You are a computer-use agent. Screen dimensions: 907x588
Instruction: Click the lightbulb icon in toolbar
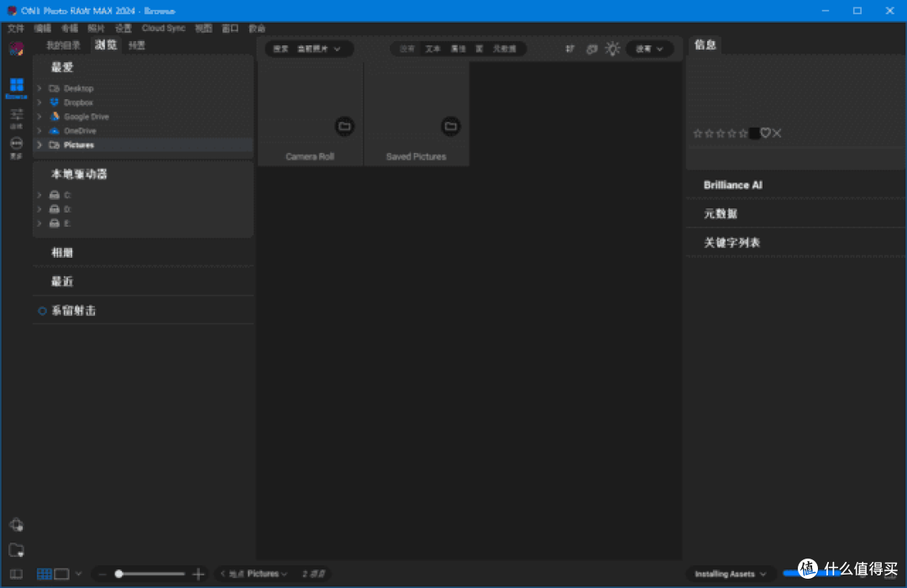(612, 50)
